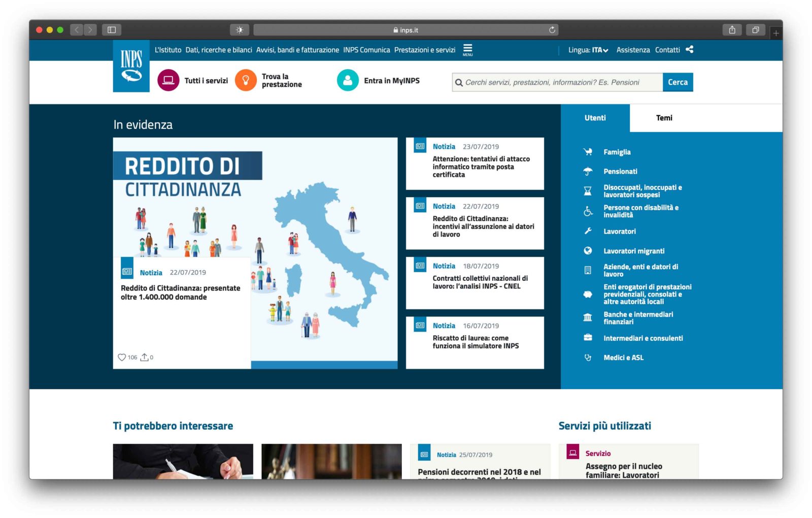
Task: Click the share icon on the featured news card
Action: (144, 357)
